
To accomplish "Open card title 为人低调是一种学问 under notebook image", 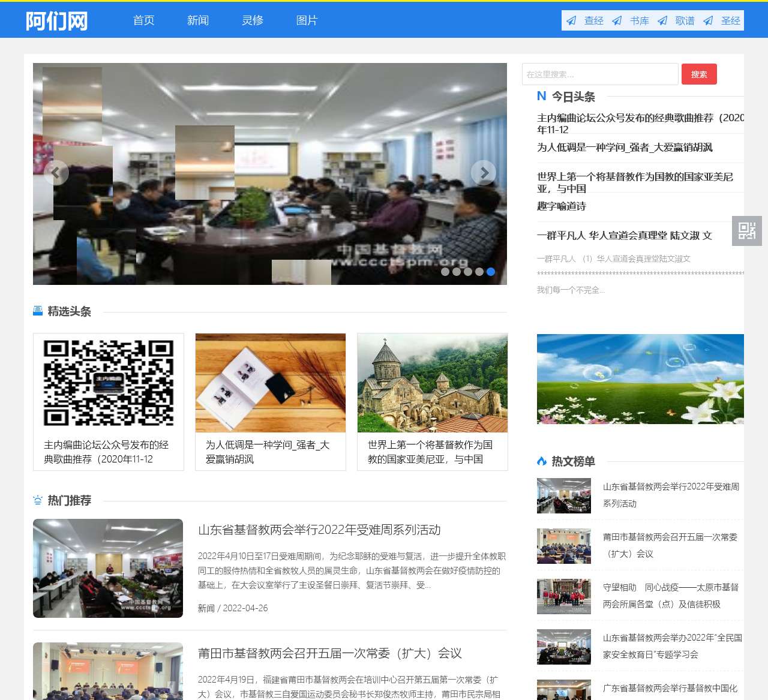I will click(x=268, y=452).
